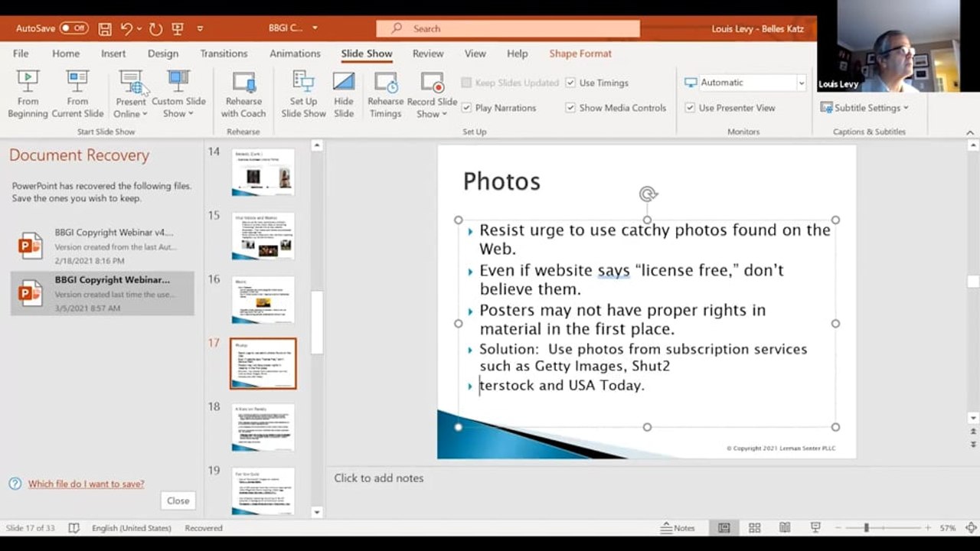The image size is (980, 551).
Task: Open the Undo history dropdown arrow
Action: click(x=139, y=29)
